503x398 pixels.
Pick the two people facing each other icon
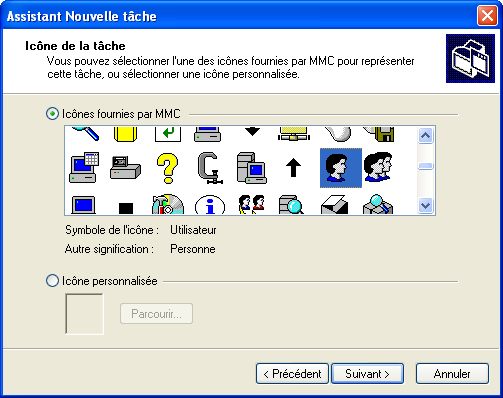click(x=252, y=204)
